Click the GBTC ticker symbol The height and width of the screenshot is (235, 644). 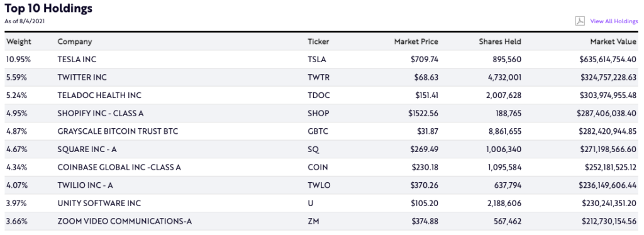[318, 132]
